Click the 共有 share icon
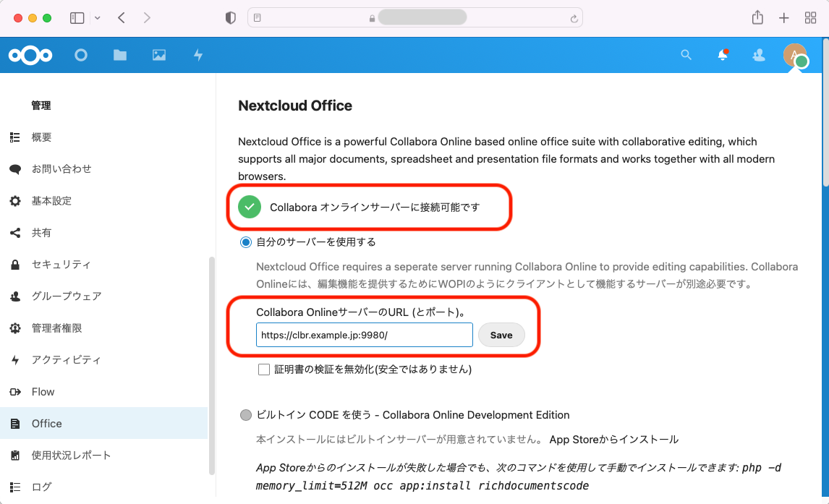This screenshot has width=829, height=504. 14,232
